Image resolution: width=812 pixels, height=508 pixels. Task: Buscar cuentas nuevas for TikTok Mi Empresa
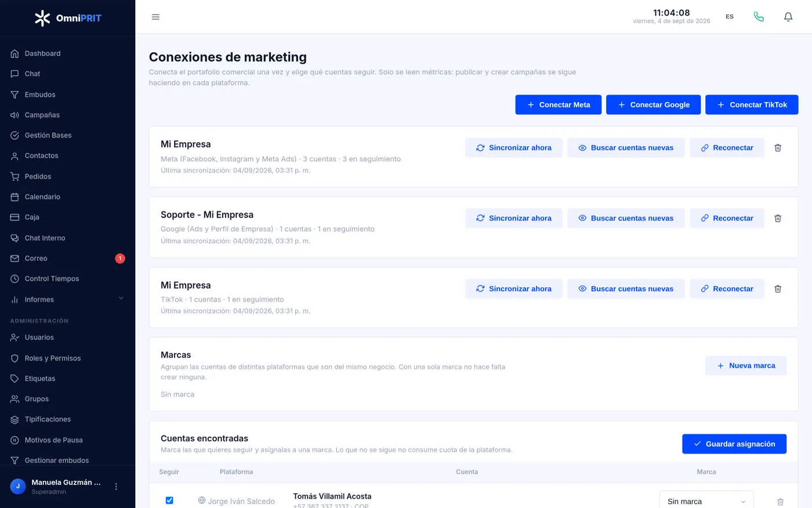pos(626,289)
